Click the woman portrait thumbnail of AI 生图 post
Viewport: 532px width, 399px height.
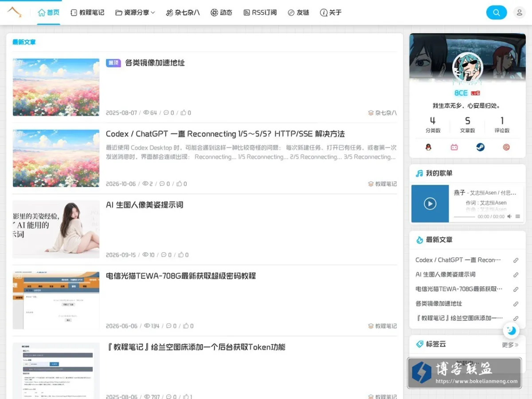[56, 229]
